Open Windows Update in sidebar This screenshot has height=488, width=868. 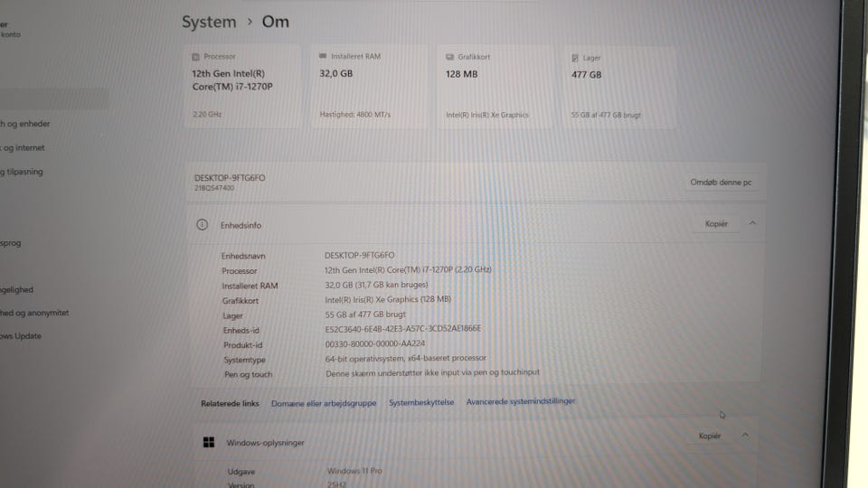coord(21,336)
